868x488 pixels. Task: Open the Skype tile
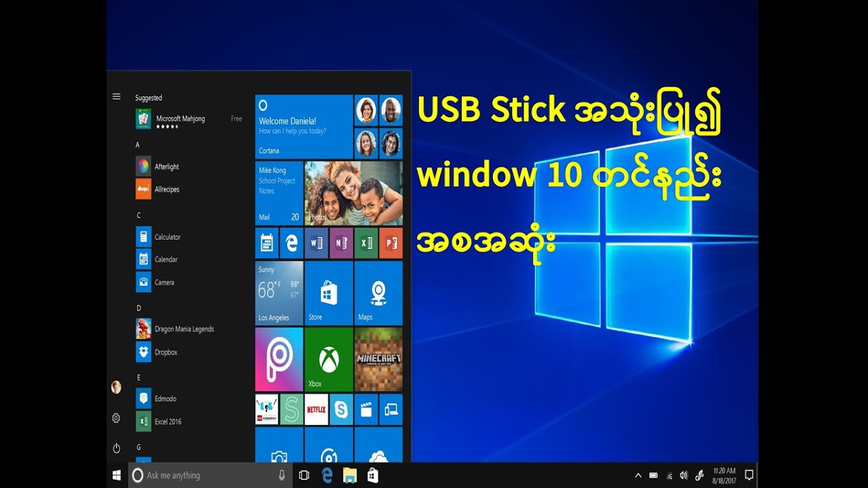341,409
